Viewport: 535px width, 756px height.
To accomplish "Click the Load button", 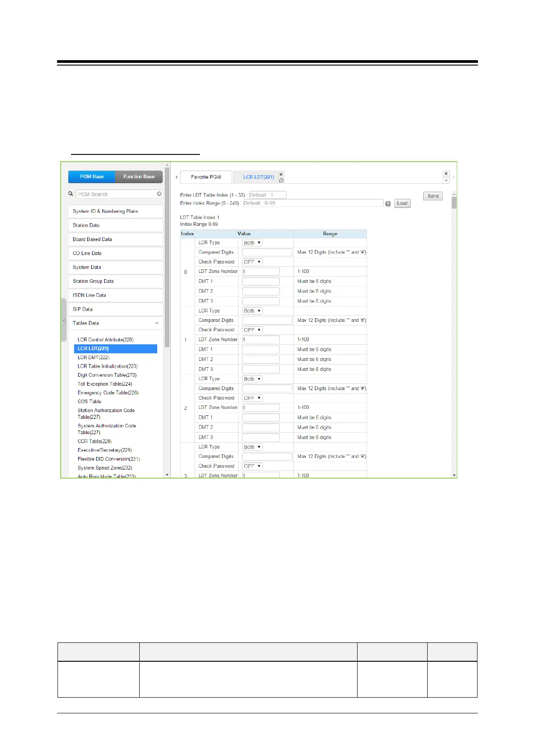I will pos(402,203).
